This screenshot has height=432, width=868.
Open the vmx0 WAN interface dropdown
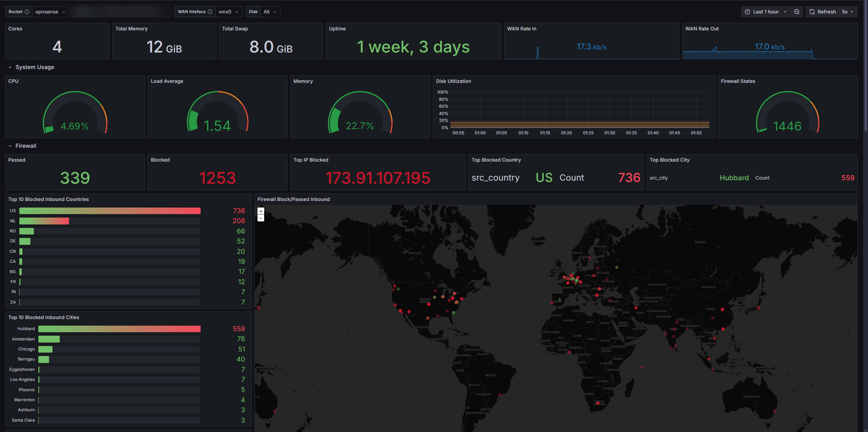[x=229, y=12]
